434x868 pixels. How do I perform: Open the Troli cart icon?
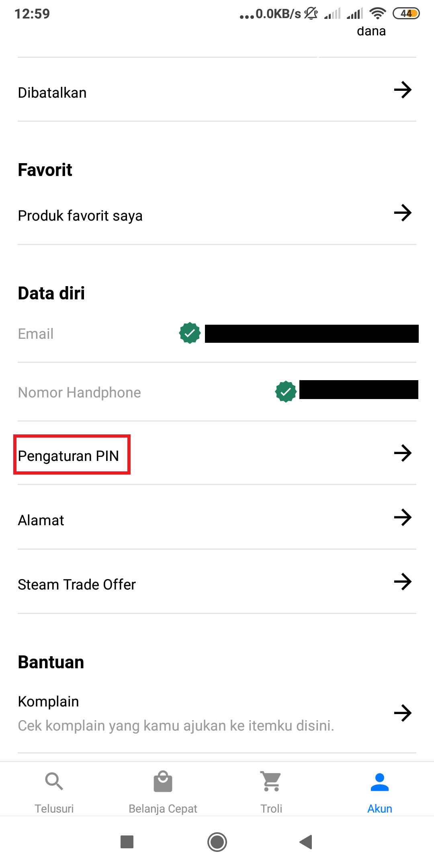(x=271, y=782)
